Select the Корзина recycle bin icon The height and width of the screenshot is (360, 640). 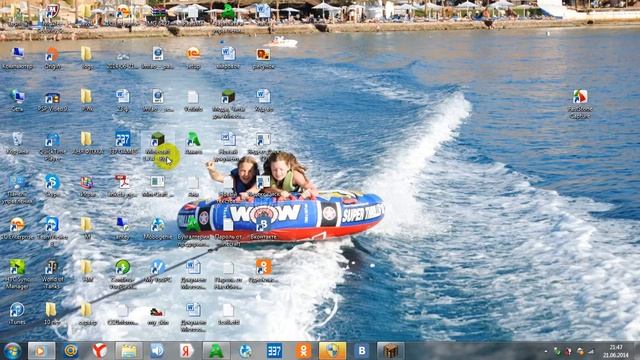tap(17, 143)
